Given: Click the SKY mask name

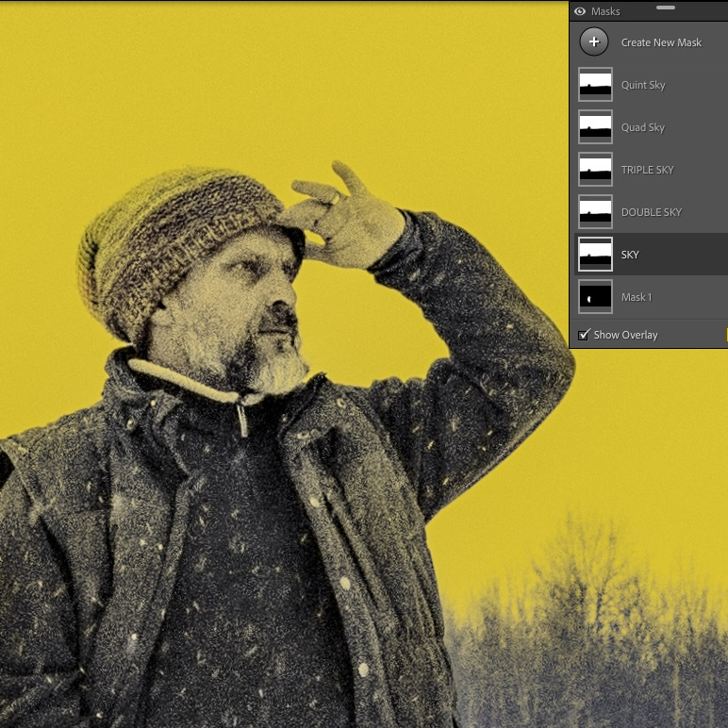Looking at the screenshot, I should pos(630,255).
